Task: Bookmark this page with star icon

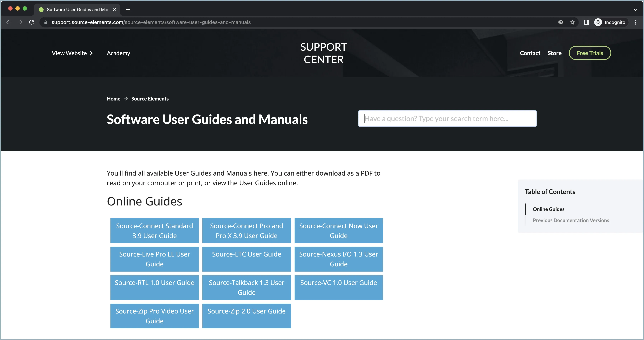Action: pos(572,22)
